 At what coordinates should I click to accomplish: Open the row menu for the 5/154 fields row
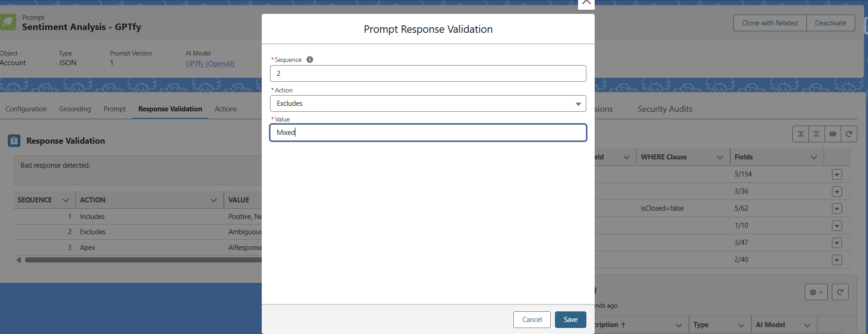837,175
